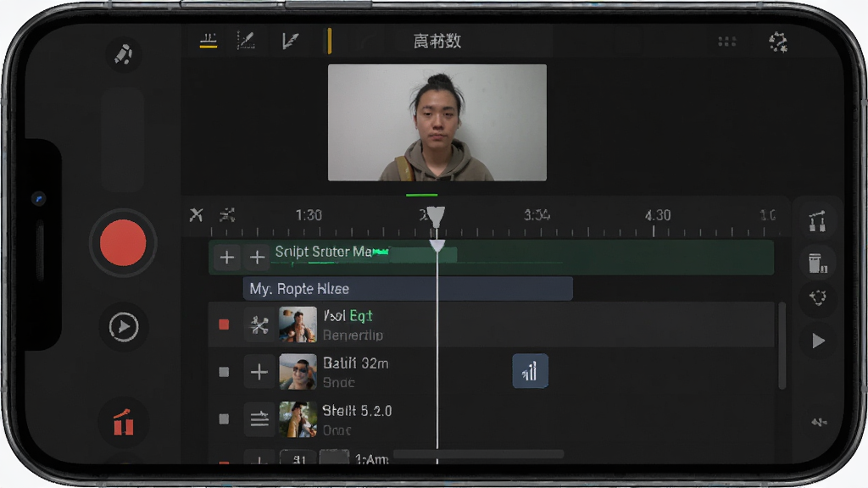Click the horizontal timeline scrollbar at bottom
868x488 pixels.
(478, 454)
